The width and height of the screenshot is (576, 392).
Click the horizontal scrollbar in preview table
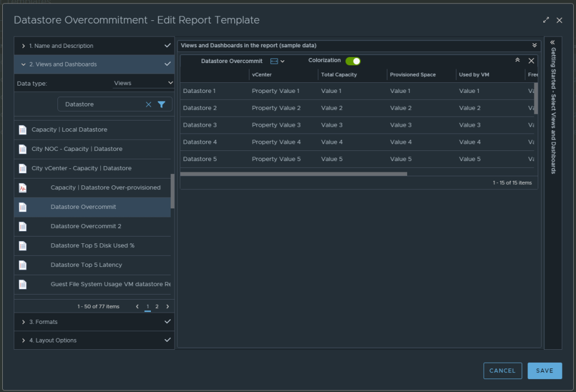pos(293,174)
